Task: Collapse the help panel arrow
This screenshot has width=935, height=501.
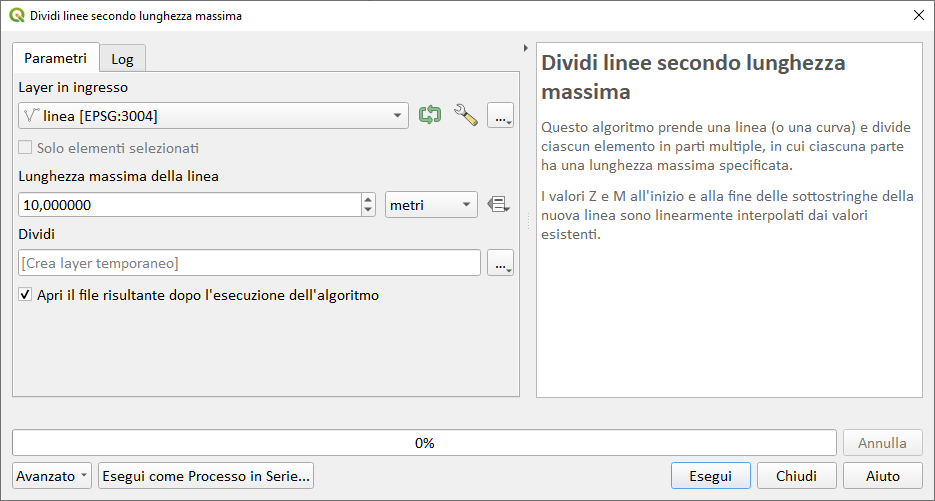Action: [x=526, y=47]
